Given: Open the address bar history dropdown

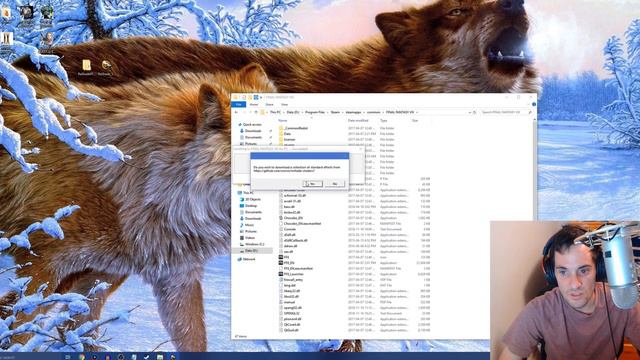Looking at the screenshot, I should pos(469,112).
